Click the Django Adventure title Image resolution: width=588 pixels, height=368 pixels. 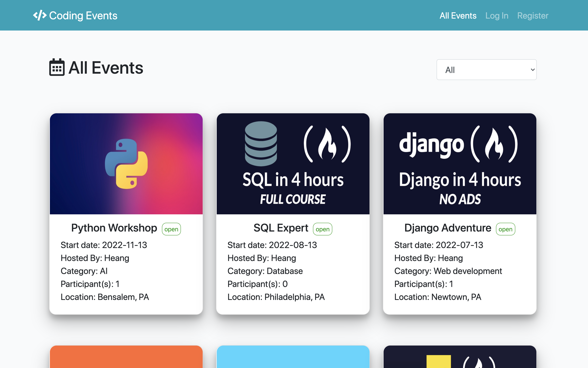[x=448, y=228]
